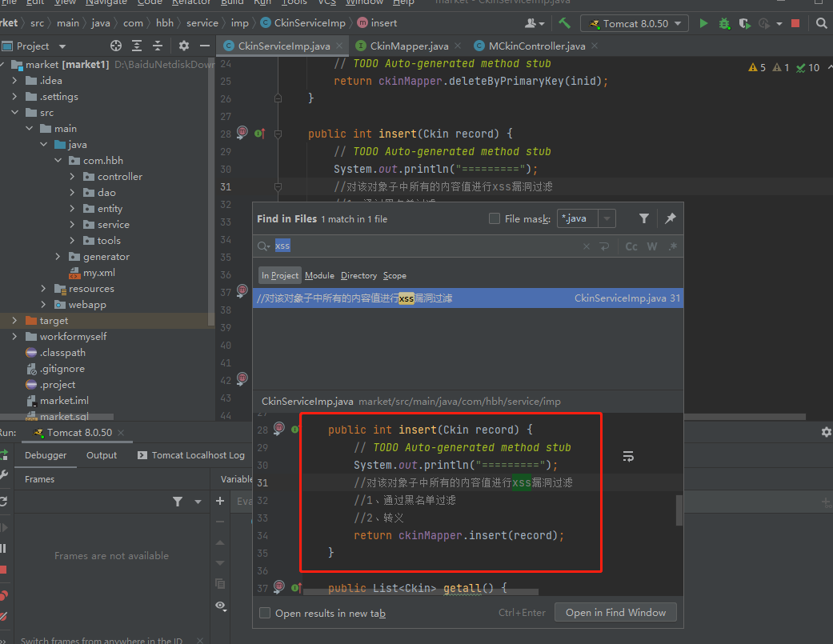
Task: Open Tomcat Localhost Log tab
Action: (191, 455)
